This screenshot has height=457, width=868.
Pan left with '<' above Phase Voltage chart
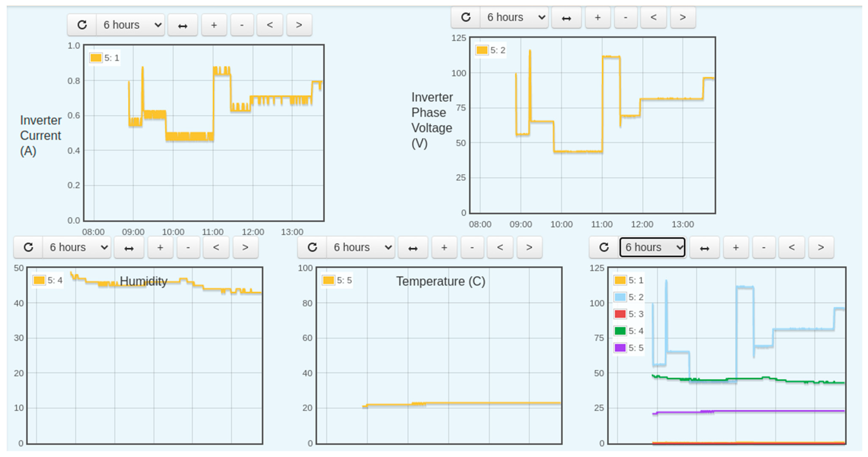tap(653, 17)
